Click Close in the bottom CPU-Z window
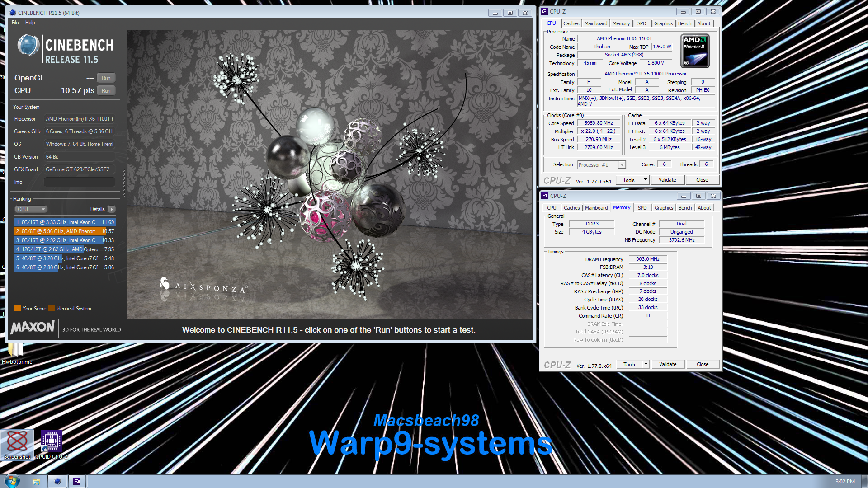 [703, 364]
